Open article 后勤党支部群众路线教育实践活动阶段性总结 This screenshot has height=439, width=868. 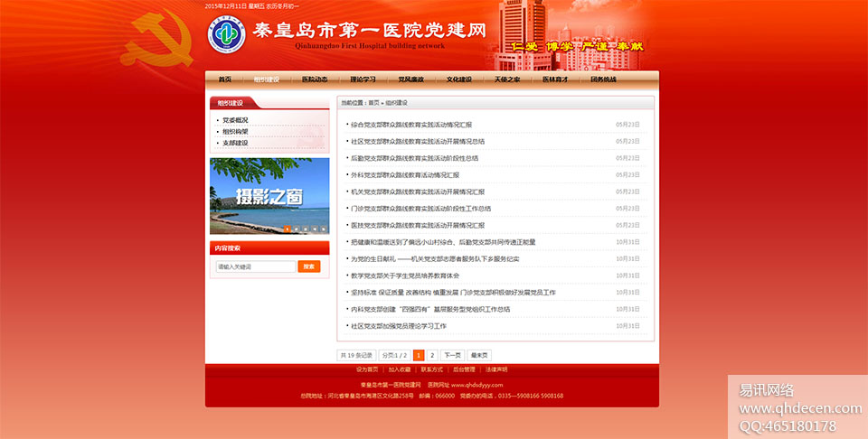415,158
